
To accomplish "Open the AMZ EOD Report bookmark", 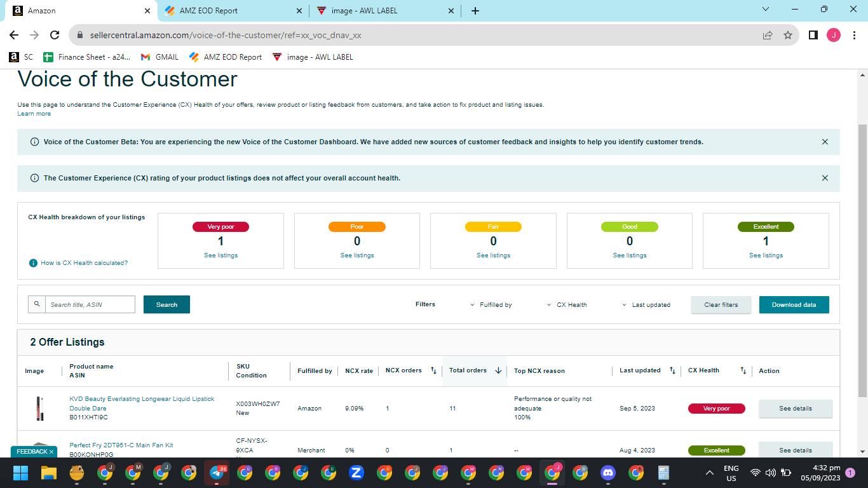I will pyautogui.click(x=226, y=57).
